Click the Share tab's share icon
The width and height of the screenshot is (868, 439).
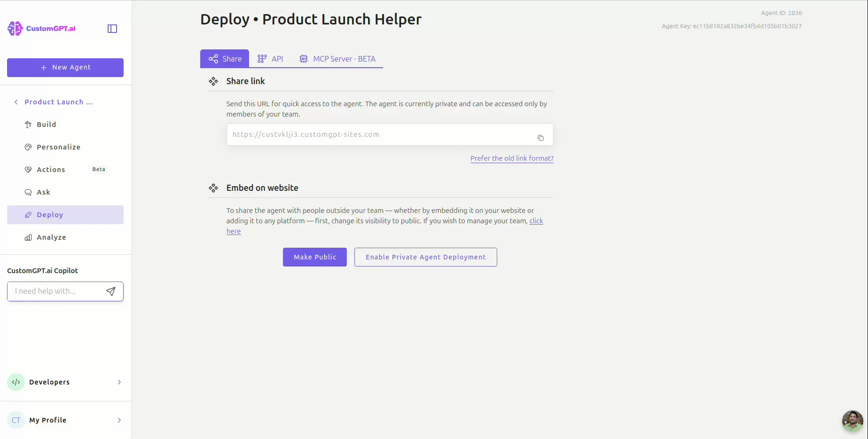coord(213,59)
